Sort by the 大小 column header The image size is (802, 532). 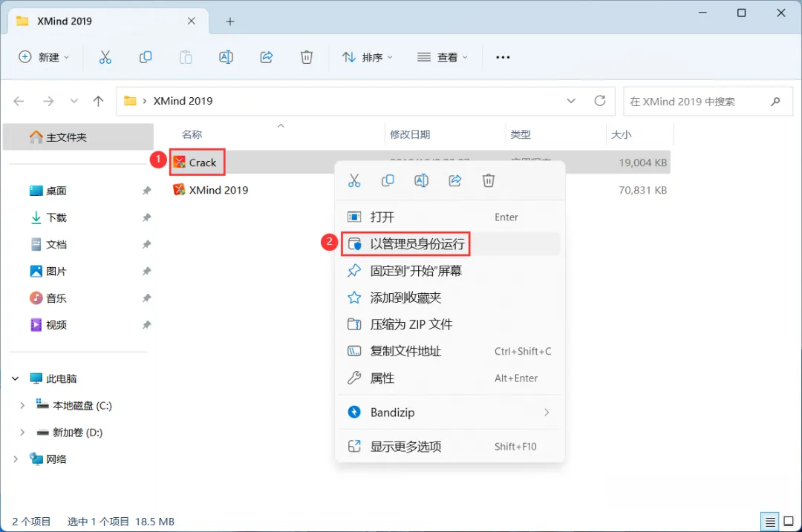622,134
